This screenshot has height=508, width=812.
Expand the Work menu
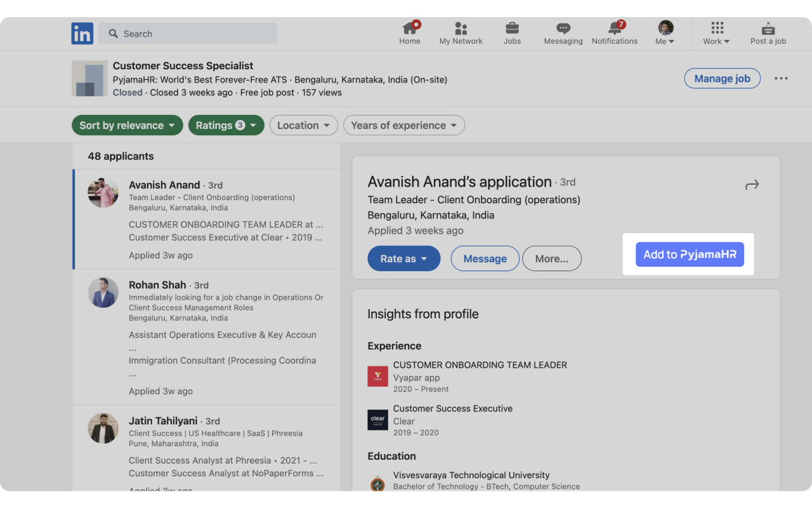716,33
